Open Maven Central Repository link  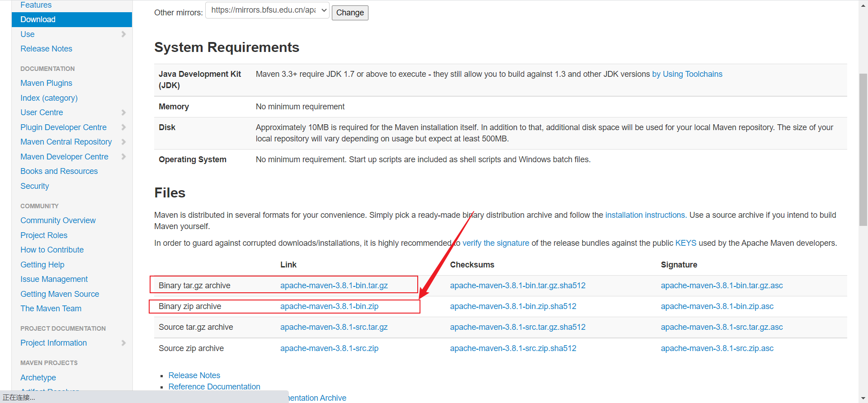coord(66,142)
